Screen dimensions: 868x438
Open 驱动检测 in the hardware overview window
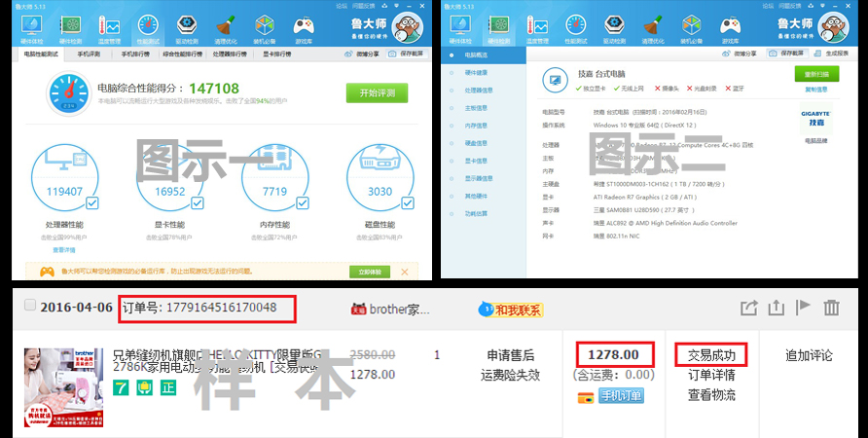tap(614, 29)
